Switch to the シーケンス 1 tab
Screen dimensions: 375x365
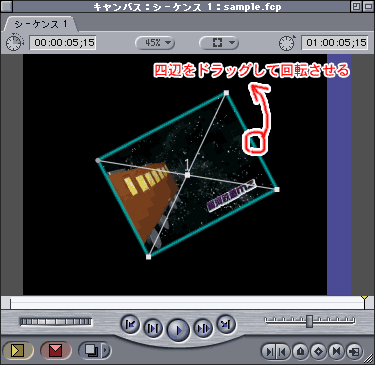(x=41, y=24)
